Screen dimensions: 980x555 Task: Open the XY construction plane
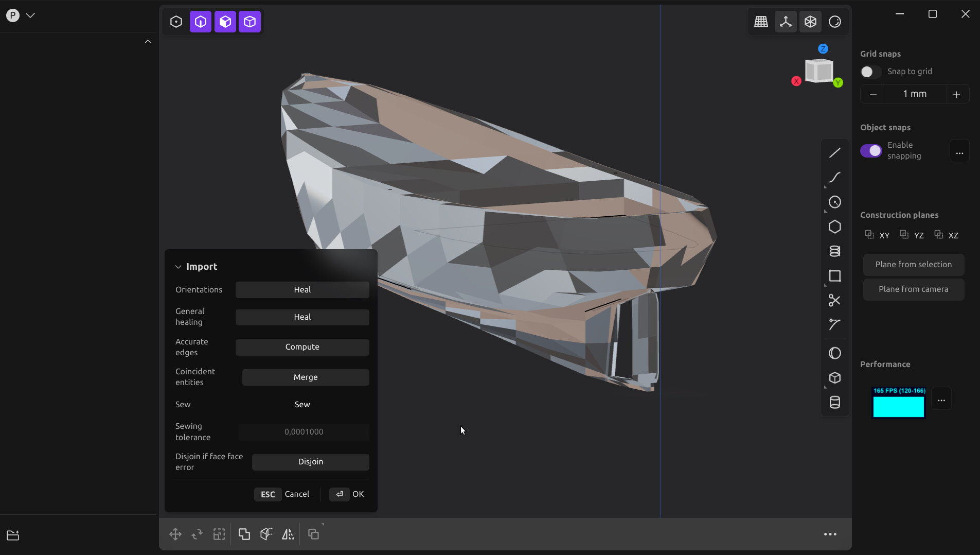click(x=878, y=235)
